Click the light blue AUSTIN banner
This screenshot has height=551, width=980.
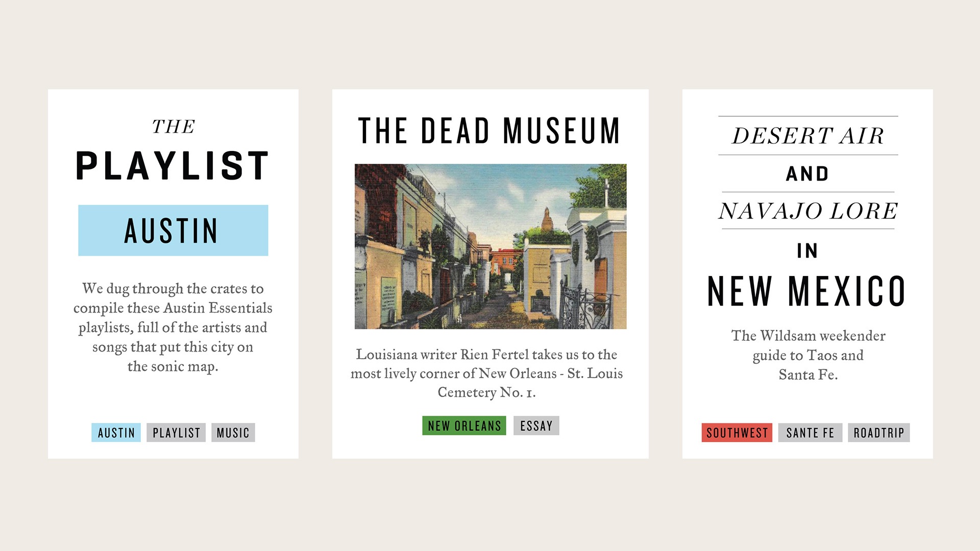[x=173, y=231]
